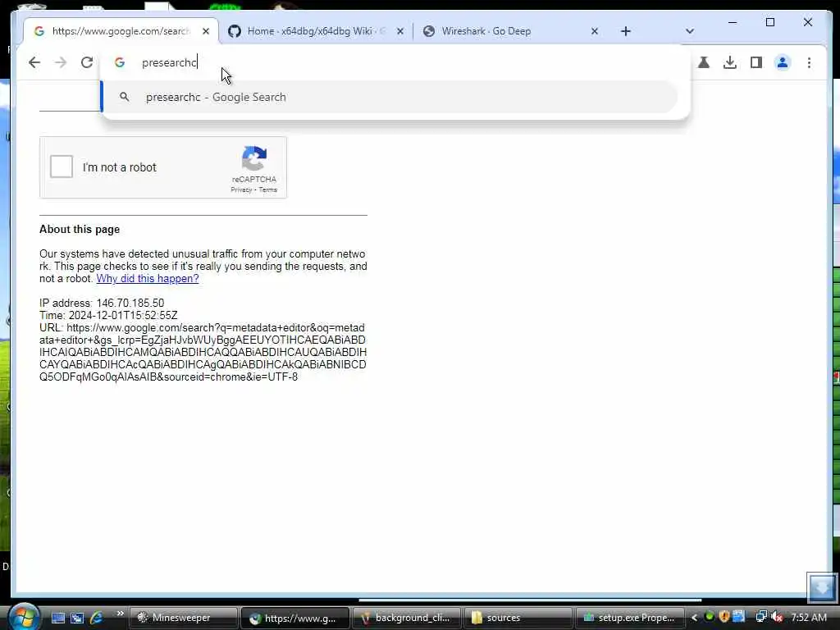
Task: Open the downloads tray icon
Action: [729, 62]
